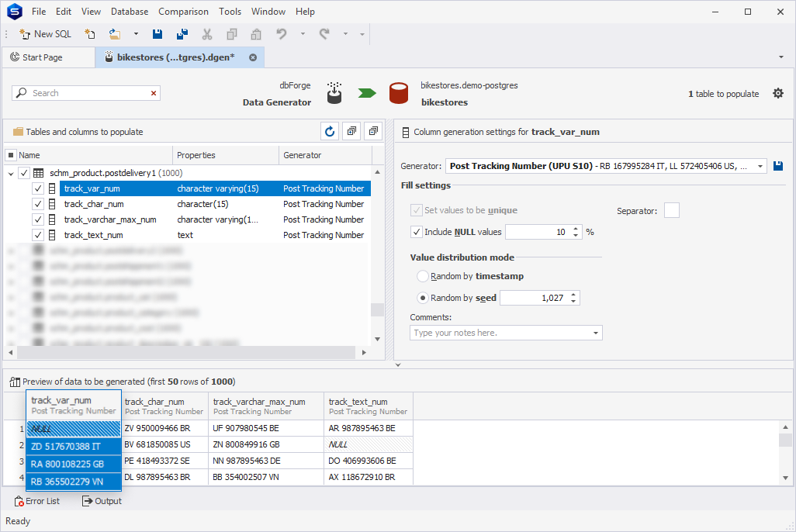The height and width of the screenshot is (532, 796).
Task: Open the Comments dropdown
Action: point(596,333)
